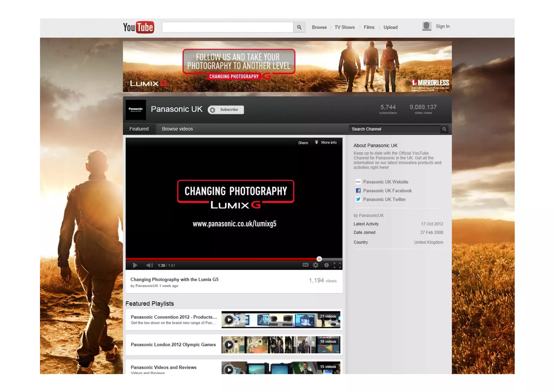Click the Panasonic channel avatar logo

pyautogui.click(x=135, y=110)
